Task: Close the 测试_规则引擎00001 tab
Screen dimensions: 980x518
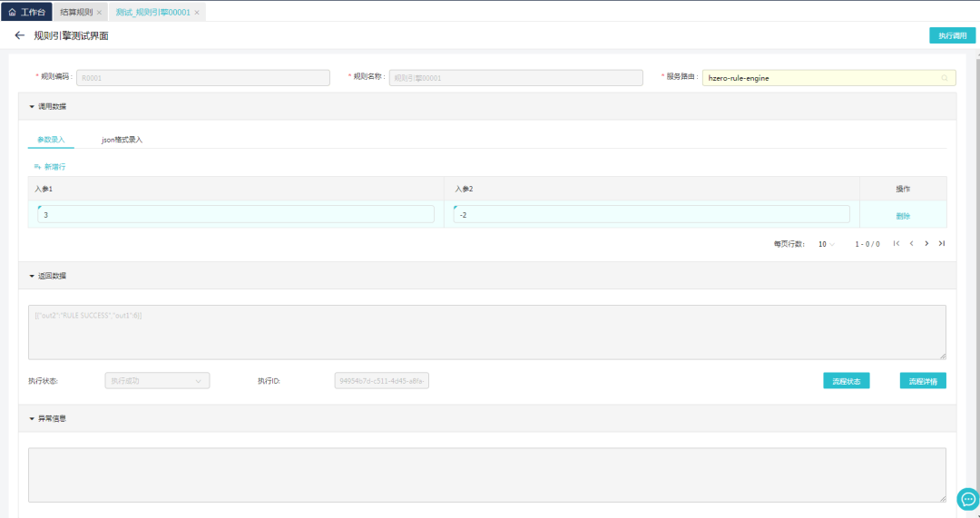Action: [x=197, y=13]
